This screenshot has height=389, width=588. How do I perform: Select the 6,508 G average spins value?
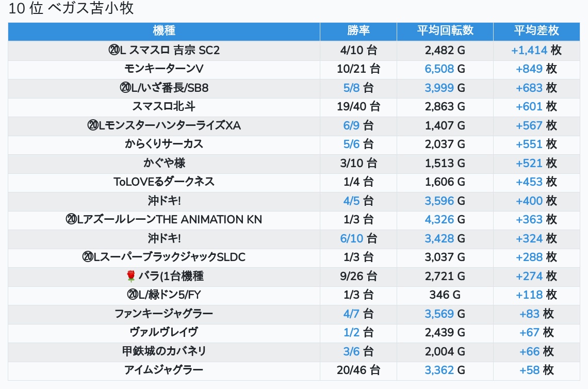tap(445, 69)
